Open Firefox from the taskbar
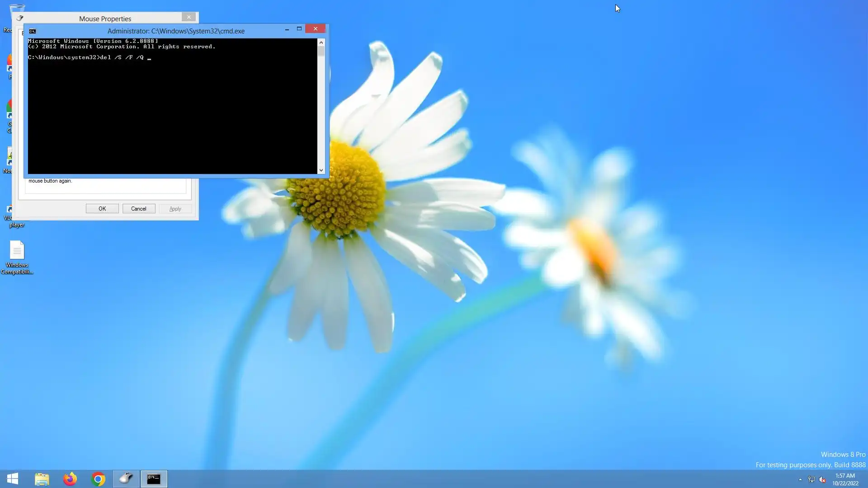This screenshot has width=868, height=488. pos(70,479)
